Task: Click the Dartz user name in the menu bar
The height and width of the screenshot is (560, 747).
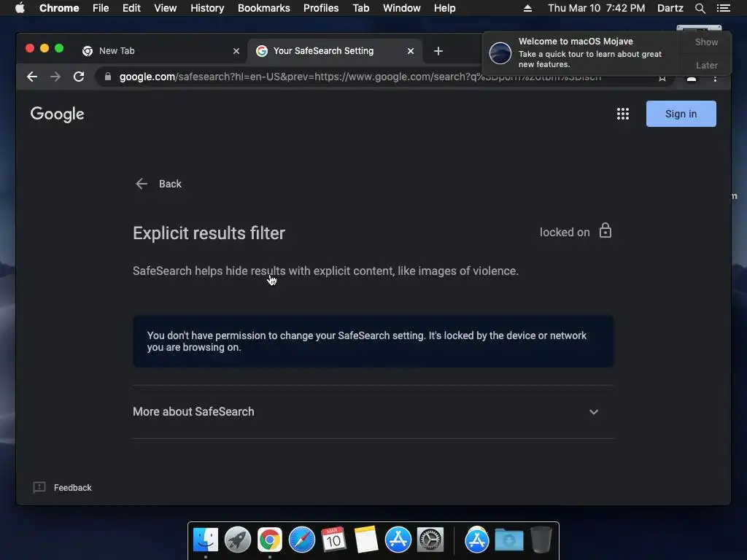Action: point(670,8)
